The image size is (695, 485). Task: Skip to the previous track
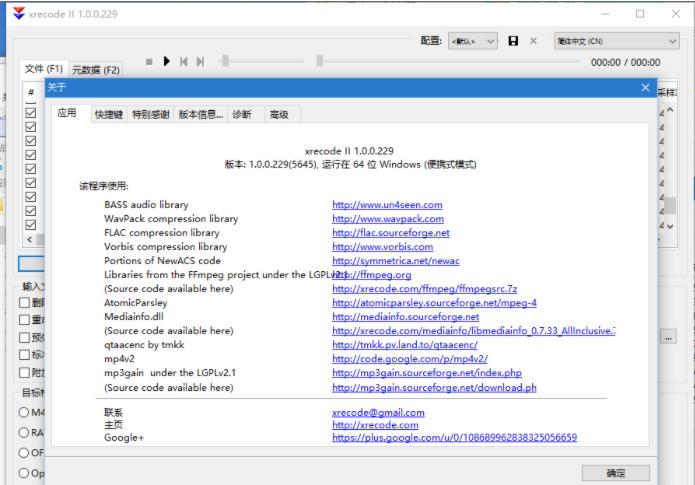pos(184,62)
